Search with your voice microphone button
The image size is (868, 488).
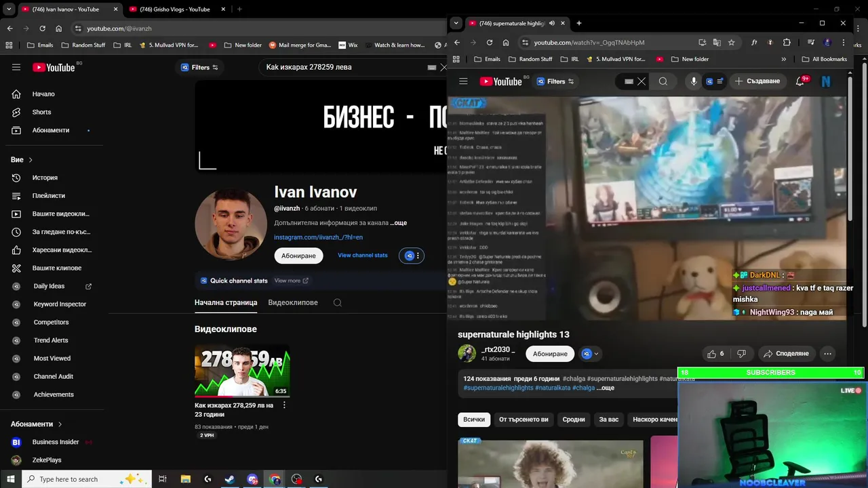coord(693,81)
